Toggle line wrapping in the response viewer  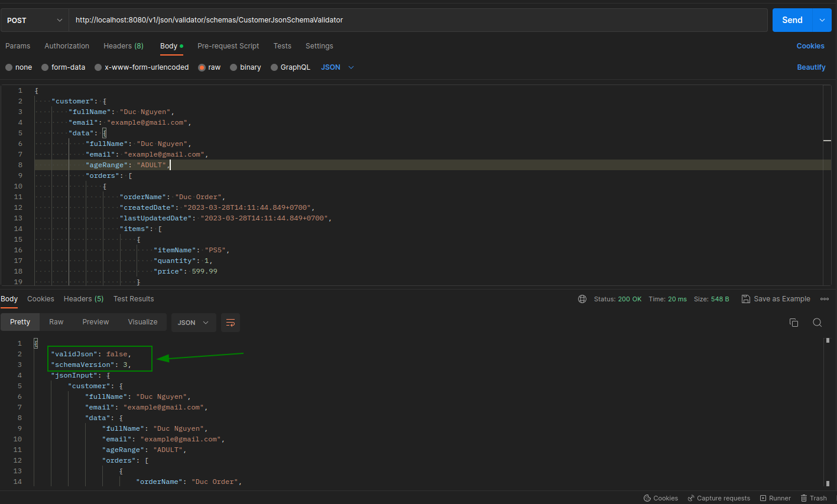point(230,323)
